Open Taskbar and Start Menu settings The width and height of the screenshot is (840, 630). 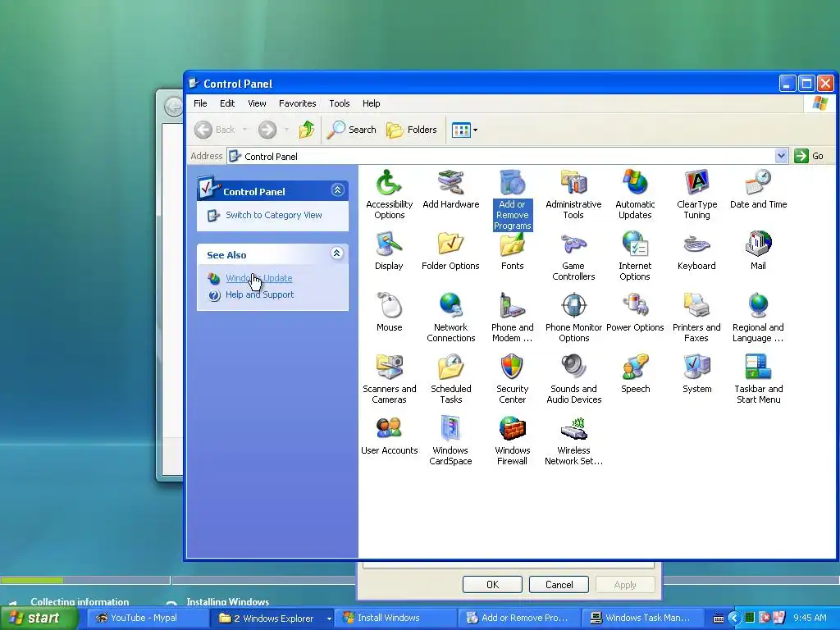click(x=758, y=379)
